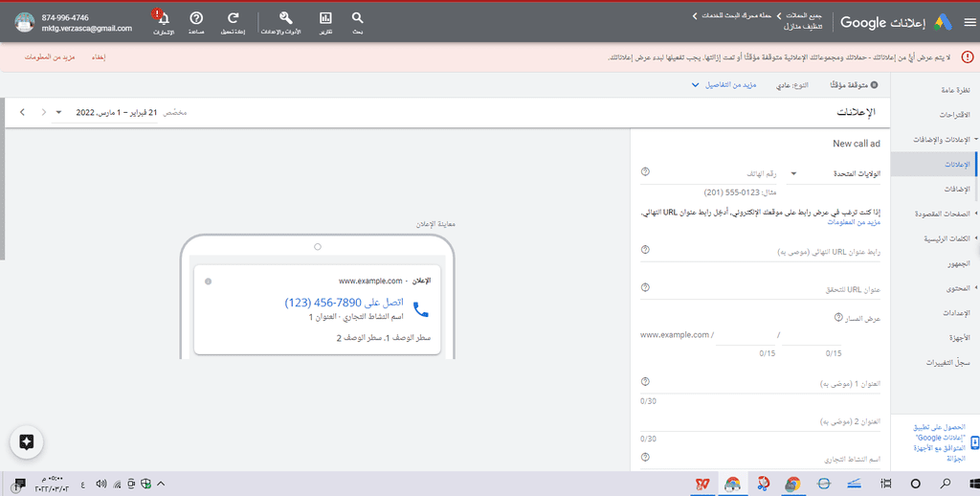Open the main hamburger navigation menu

(x=970, y=22)
